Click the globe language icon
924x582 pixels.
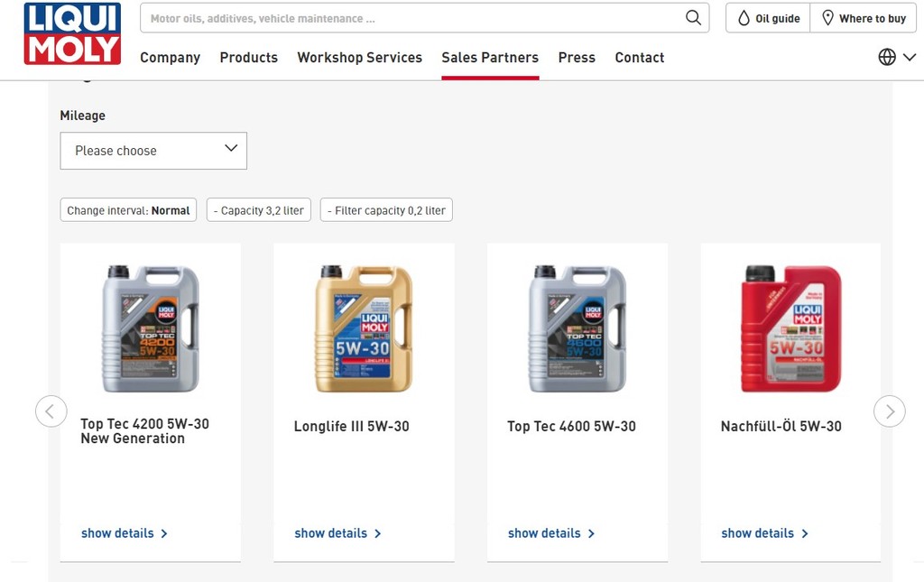[x=887, y=57]
